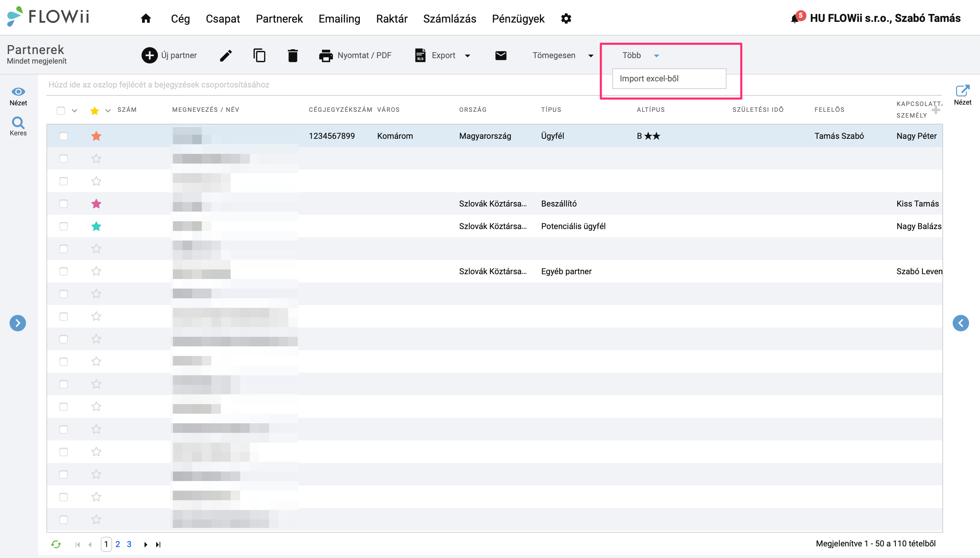The image size is (980, 558).
Task: Click the star in Egyéb partner row
Action: click(96, 271)
